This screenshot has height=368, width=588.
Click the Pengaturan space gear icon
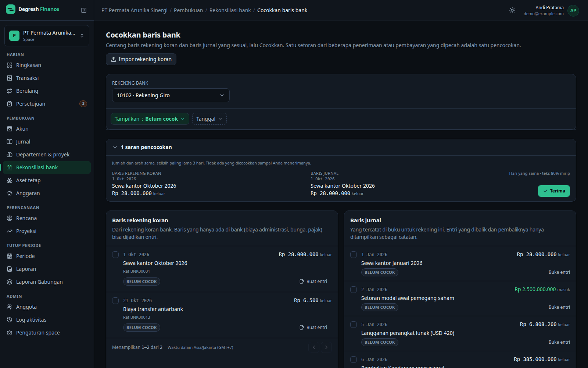click(10, 333)
